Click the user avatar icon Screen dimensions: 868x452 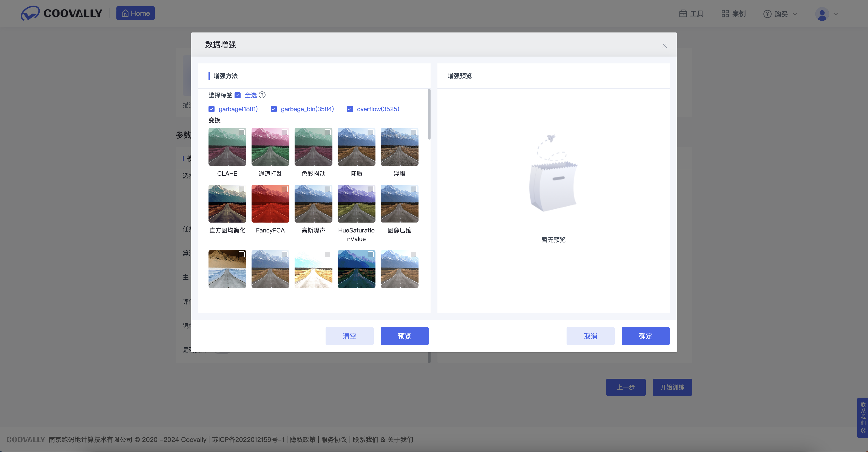click(822, 14)
